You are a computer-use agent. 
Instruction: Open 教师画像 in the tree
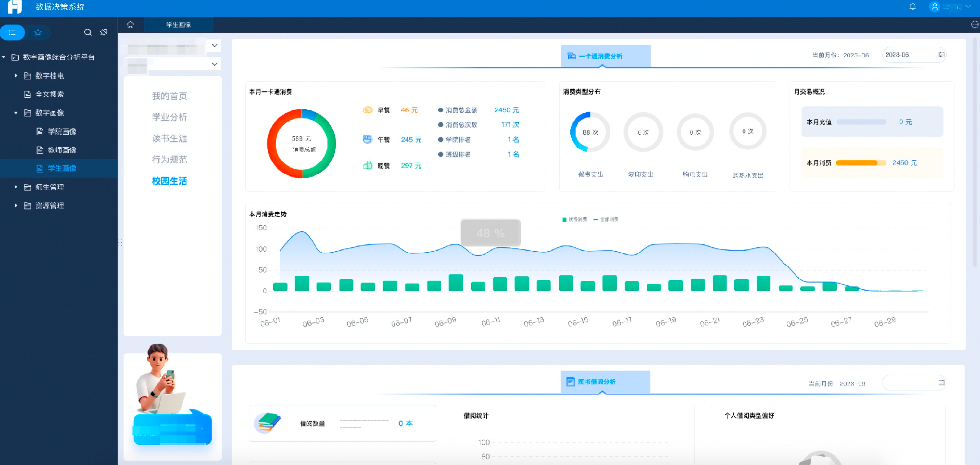tap(62, 150)
